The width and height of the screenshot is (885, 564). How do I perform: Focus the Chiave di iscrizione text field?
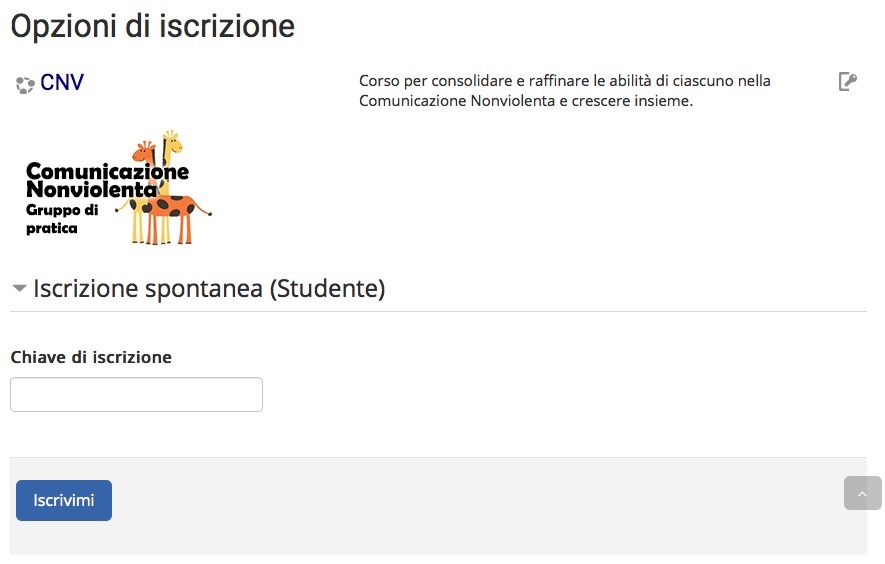click(x=137, y=395)
